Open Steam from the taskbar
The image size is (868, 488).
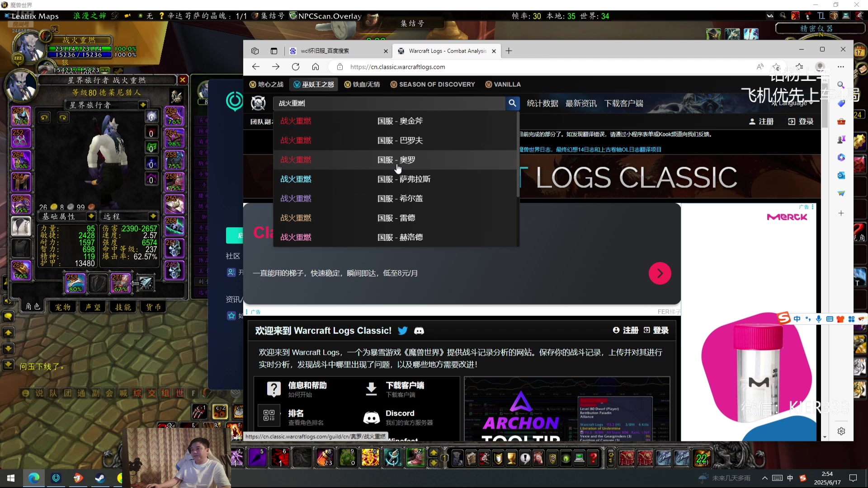point(100,478)
